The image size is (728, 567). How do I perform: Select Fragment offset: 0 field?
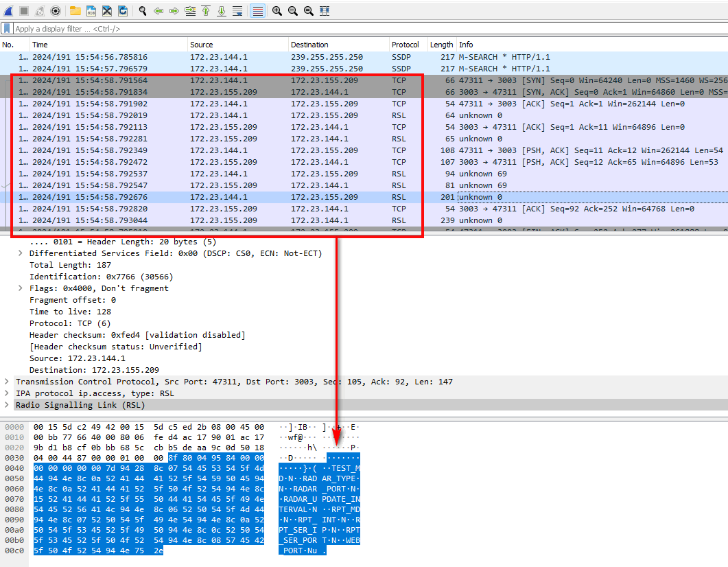[73, 300]
